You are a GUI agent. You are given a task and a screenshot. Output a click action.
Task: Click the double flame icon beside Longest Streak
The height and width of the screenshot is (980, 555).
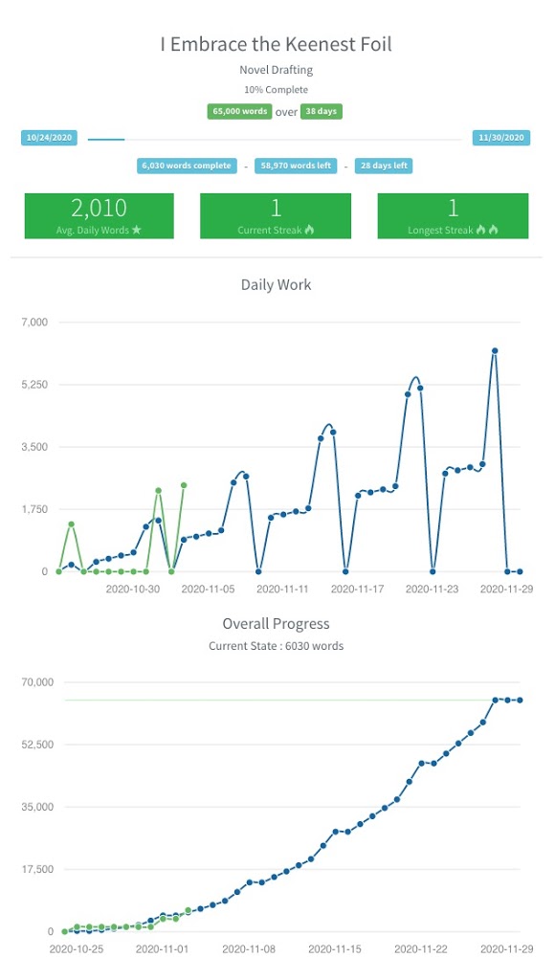point(487,230)
